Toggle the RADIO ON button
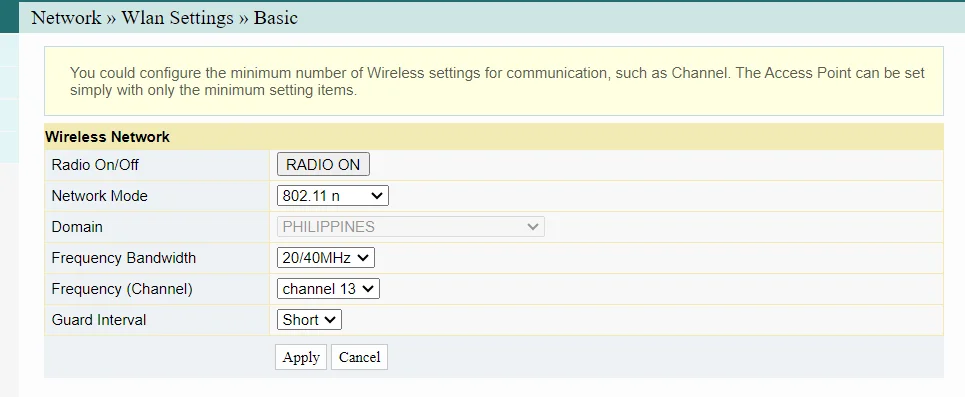965x397 pixels. tap(323, 165)
